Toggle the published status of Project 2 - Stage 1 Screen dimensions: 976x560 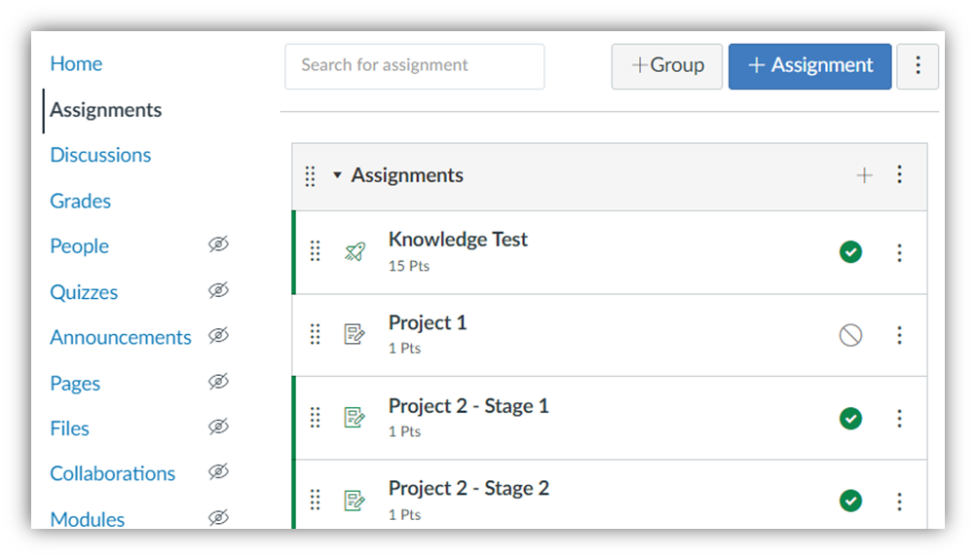(x=850, y=418)
